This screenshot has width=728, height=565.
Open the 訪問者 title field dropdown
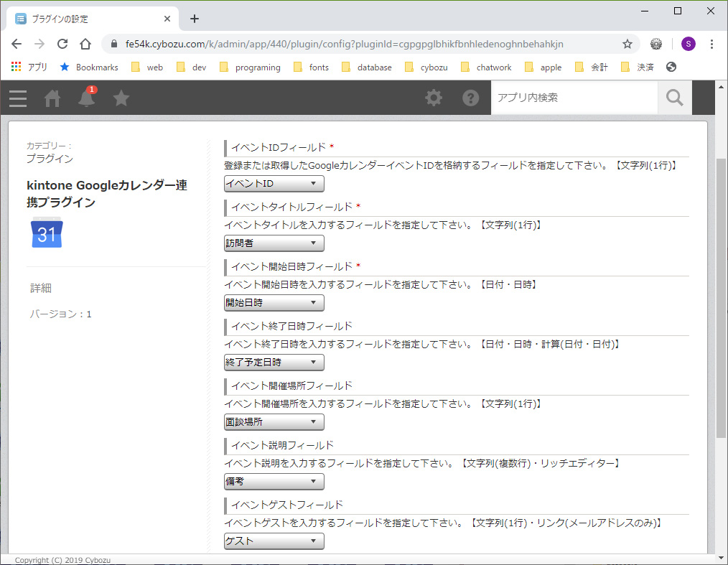coord(274,243)
